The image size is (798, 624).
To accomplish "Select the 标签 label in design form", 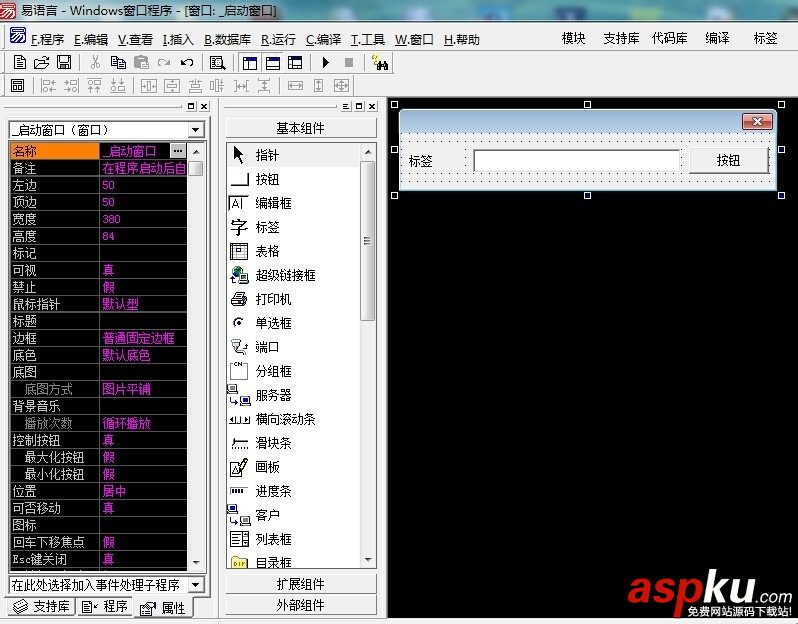I will pos(420,161).
